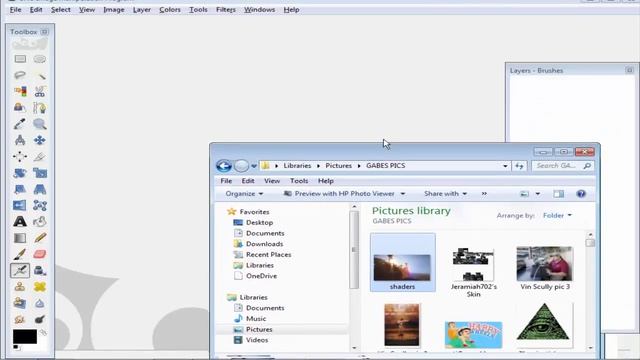Toggle the Explorer preview pane
Viewport: 640px width, 360px height.
[559, 194]
